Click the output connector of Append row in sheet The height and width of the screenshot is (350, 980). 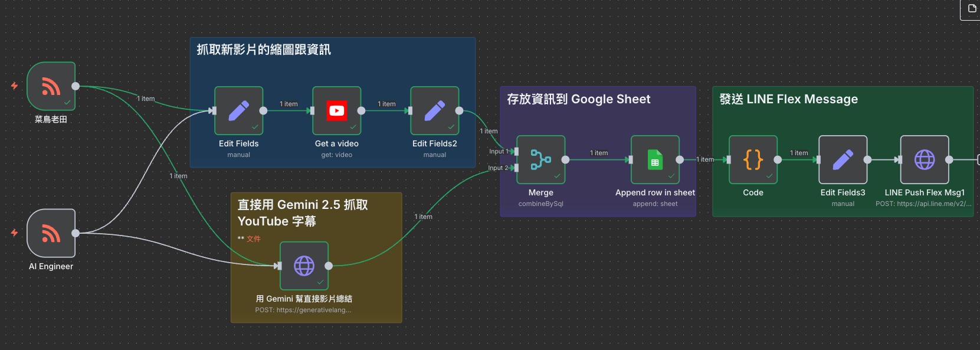click(680, 159)
